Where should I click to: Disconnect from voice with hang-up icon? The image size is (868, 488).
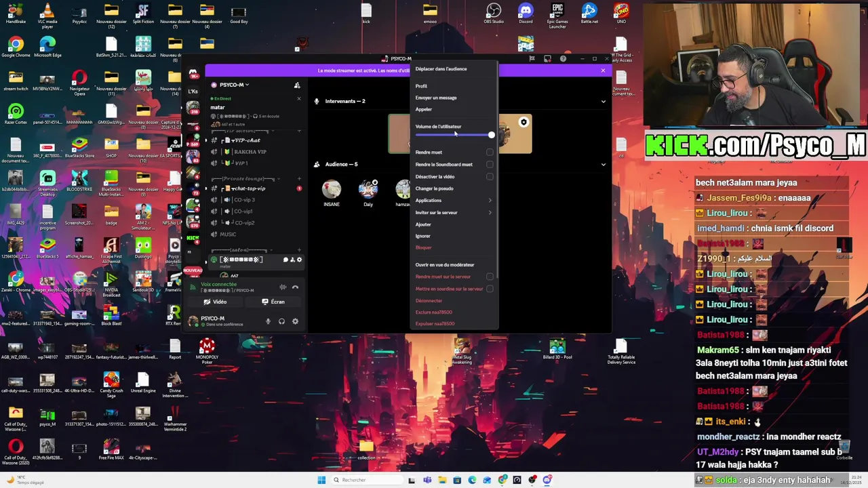pyautogui.click(x=295, y=287)
